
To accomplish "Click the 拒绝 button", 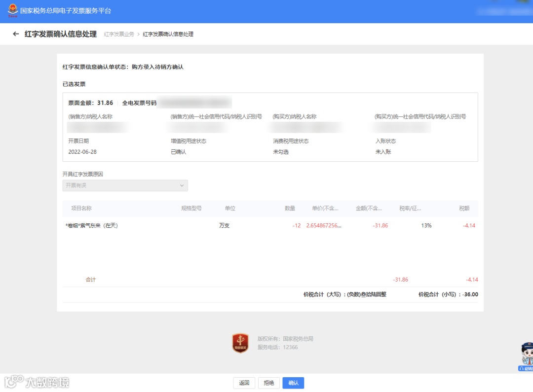I will [x=269, y=383].
